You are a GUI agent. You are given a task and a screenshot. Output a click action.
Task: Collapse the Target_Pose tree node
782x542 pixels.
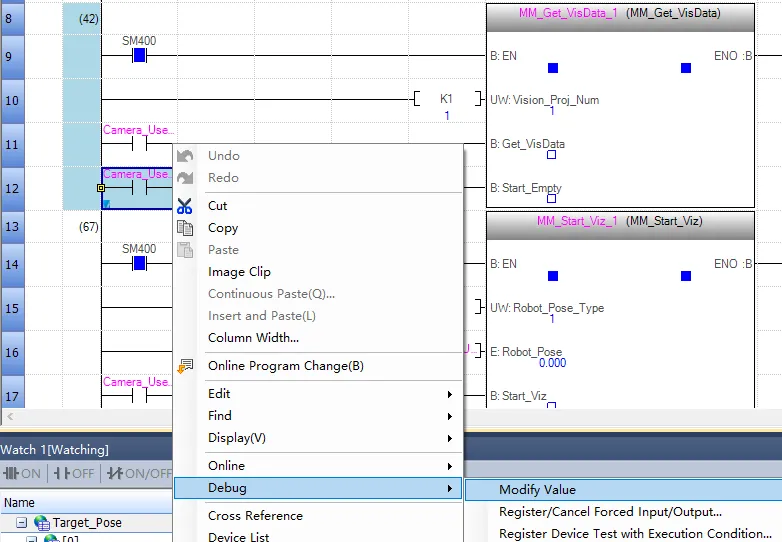coord(22,522)
